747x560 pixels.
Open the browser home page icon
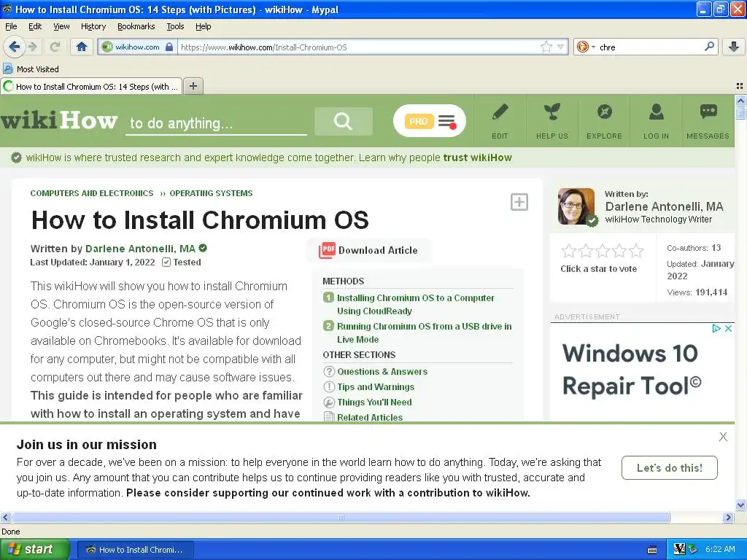point(82,47)
